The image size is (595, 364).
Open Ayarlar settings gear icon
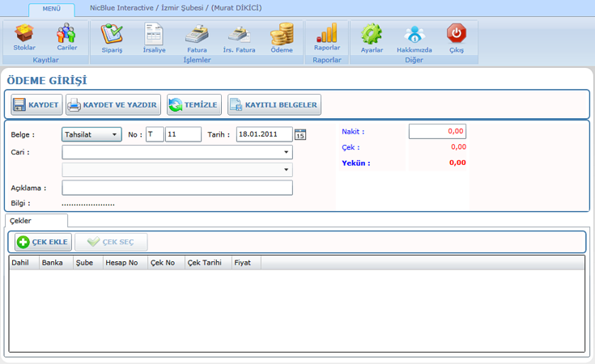pos(372,34)
